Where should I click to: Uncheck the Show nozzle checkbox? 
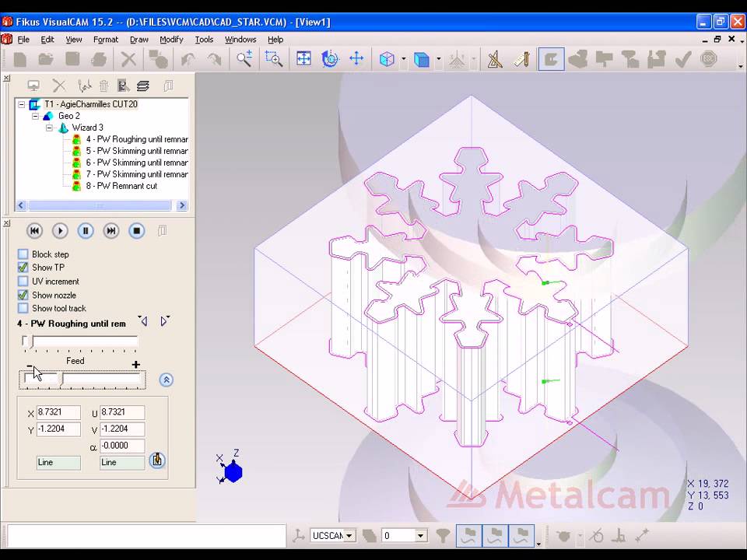23,295
